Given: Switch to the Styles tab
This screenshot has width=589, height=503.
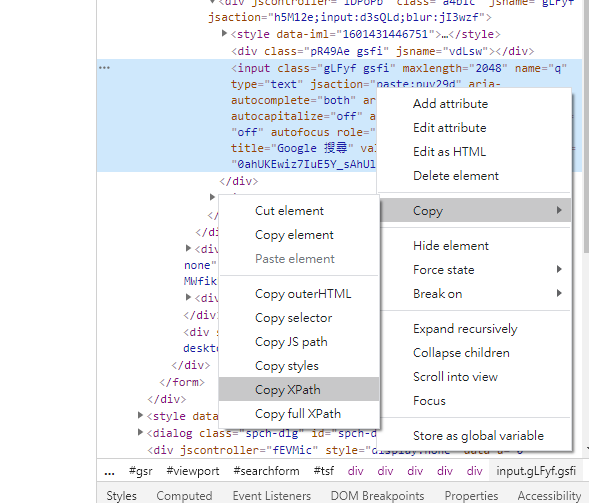Looking at the screenshot, I should click(121, 495).
